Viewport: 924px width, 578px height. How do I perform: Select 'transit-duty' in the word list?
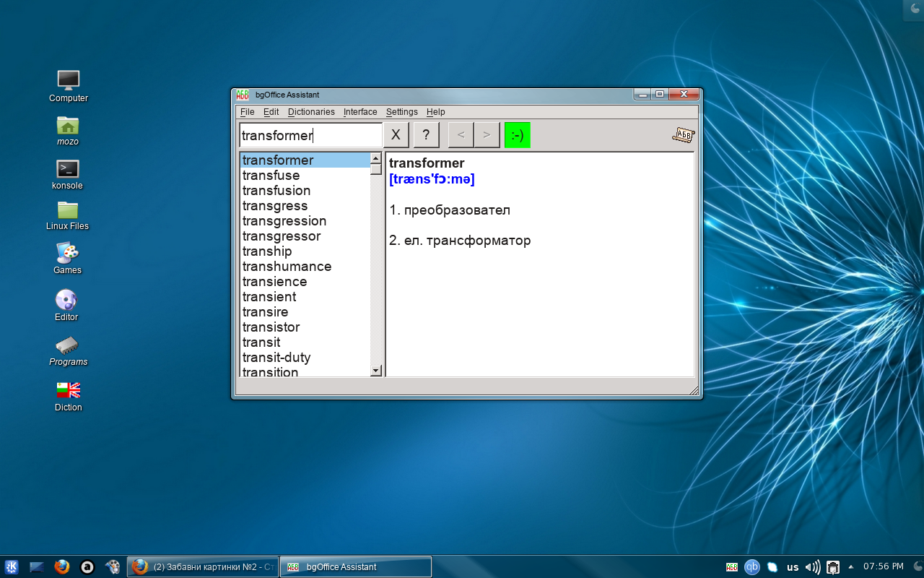point(305,358)
